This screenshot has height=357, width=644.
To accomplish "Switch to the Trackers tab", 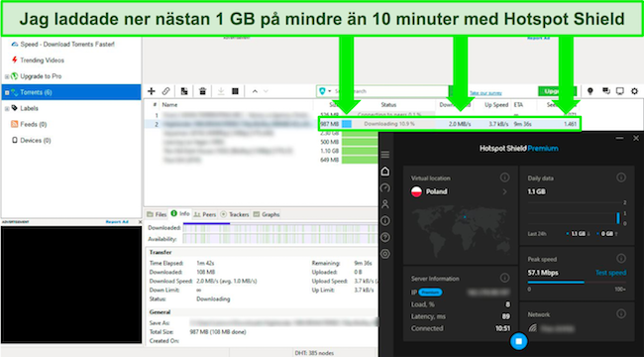I will click(235, 214).
